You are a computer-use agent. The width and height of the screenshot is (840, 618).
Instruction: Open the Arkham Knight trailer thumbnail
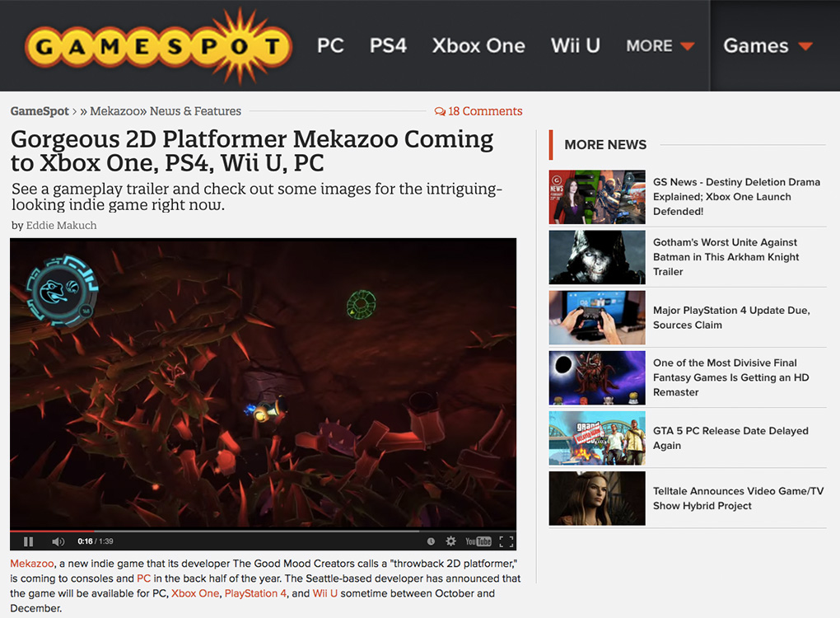coord(597,257)
